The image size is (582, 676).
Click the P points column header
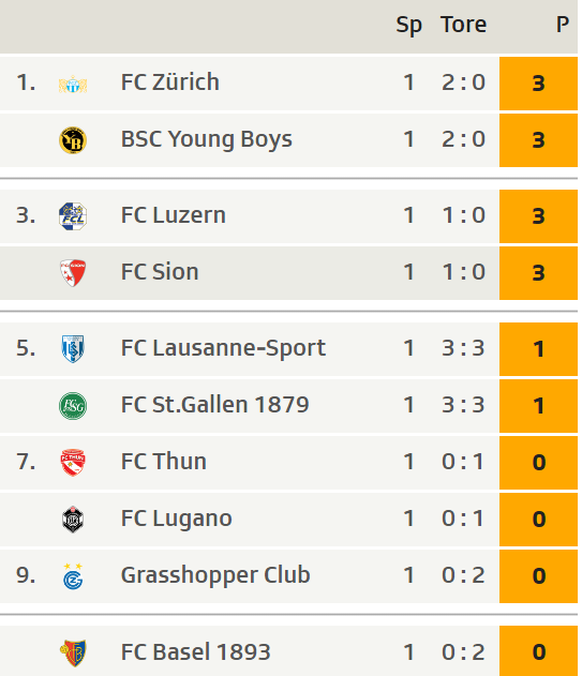click(563, 25)
